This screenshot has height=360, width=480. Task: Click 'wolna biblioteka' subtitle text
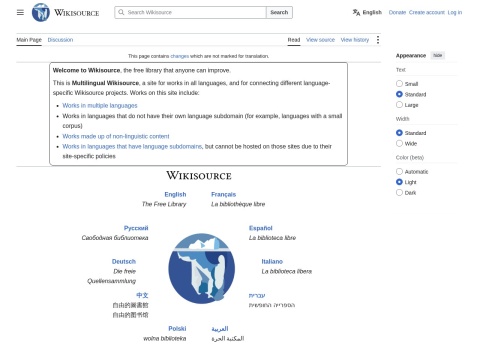pyautogui.click(x=165, y=338)
